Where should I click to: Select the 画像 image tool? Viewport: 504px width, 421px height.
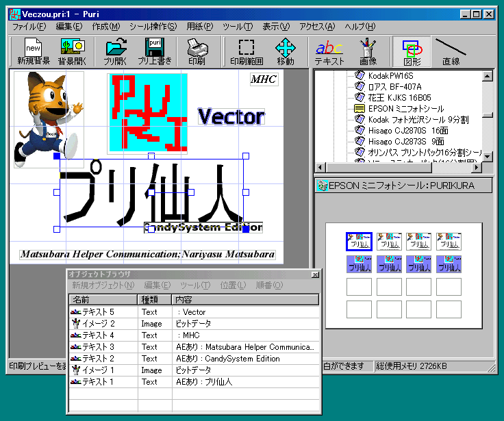(368, 52)
